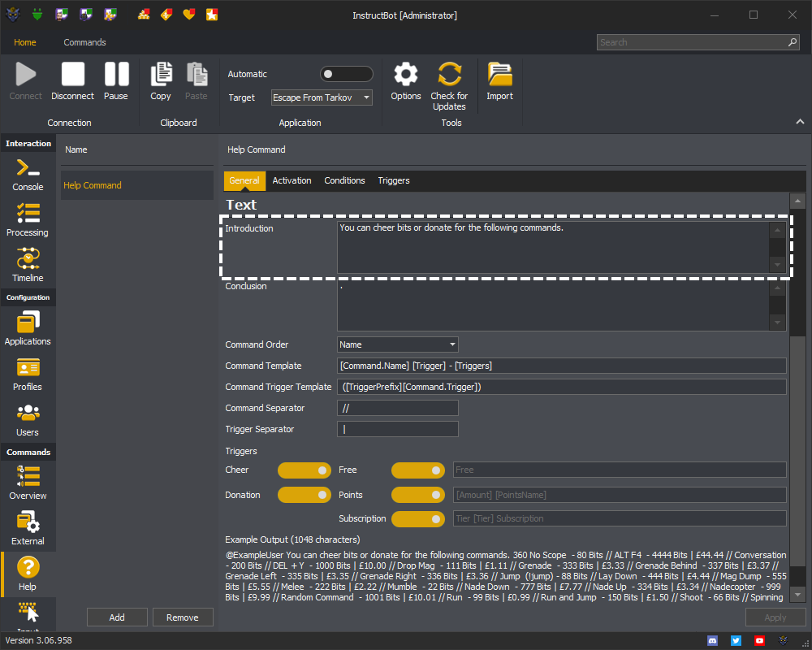Click the gold coins status icon in title bar

144,15
